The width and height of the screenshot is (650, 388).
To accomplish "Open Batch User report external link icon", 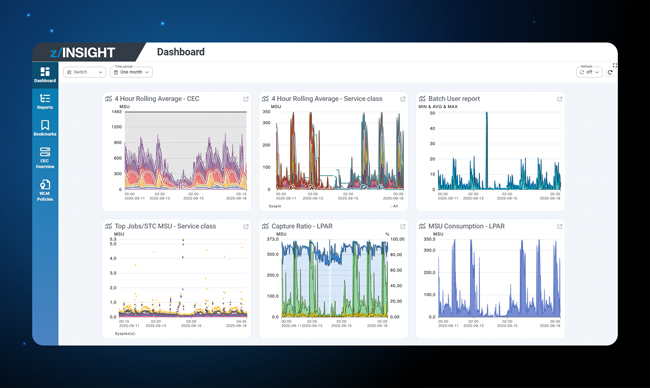I will (x=559, y=99).
